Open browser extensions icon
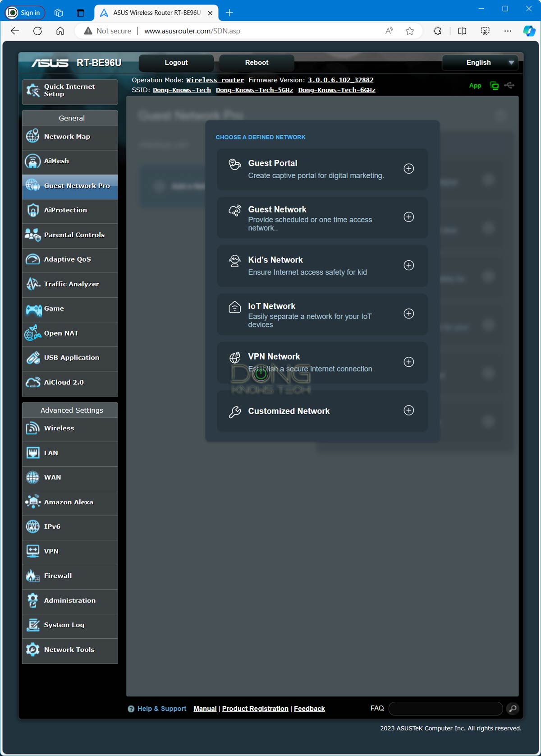The image size is (541, 756). pyautogui.click(x=437, y=31)
